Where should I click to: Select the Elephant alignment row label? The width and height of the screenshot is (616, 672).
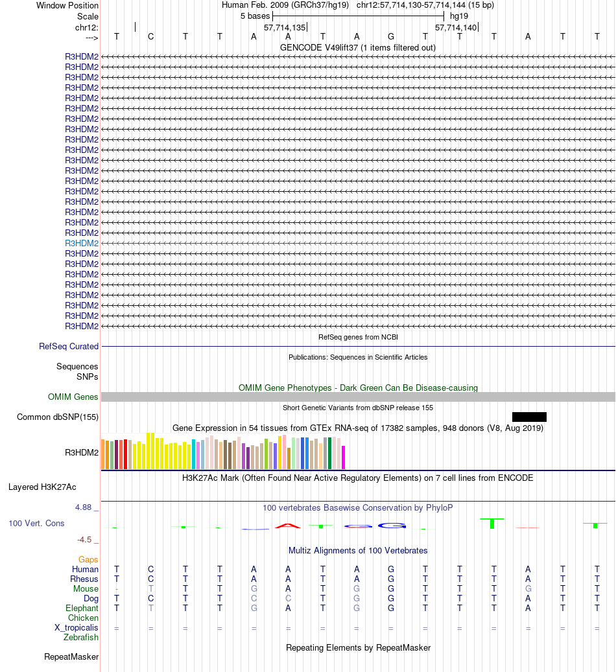(x=82, y=608)
